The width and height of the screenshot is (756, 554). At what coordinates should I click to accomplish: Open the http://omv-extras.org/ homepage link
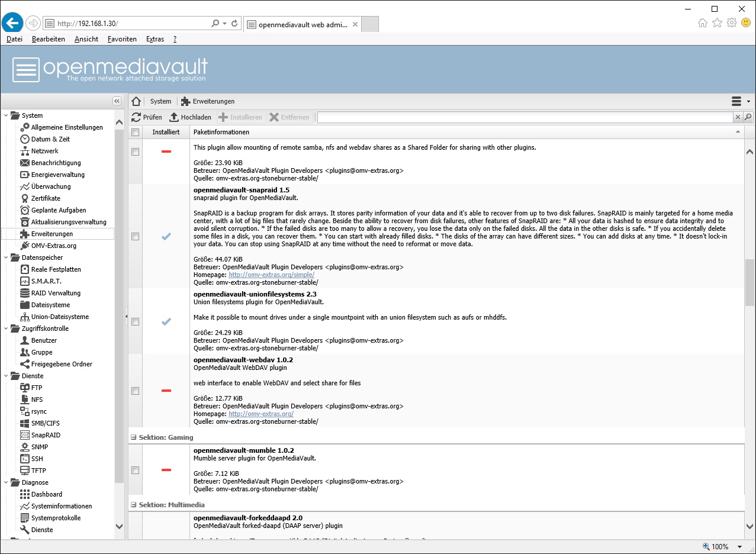261,414
